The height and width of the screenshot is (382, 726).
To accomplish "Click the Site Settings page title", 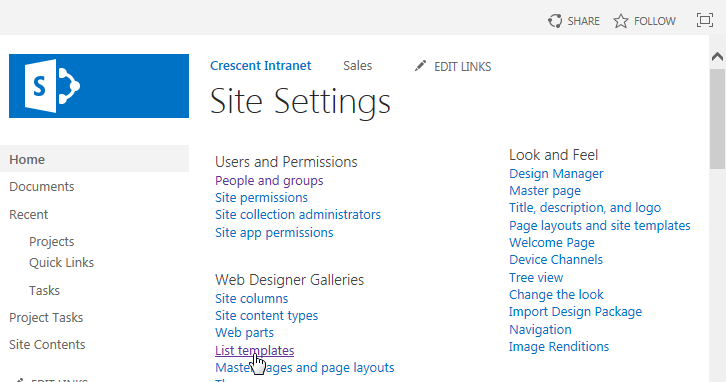I will point(300,101).
